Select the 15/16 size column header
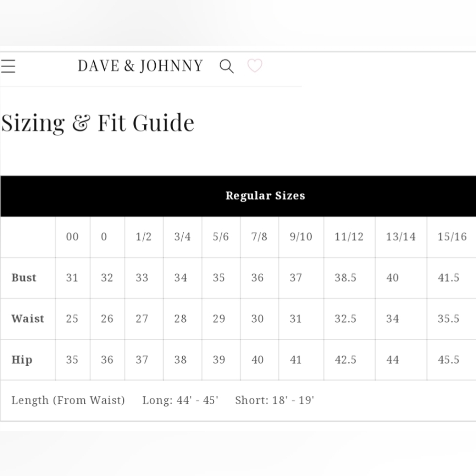 [452, 237]
